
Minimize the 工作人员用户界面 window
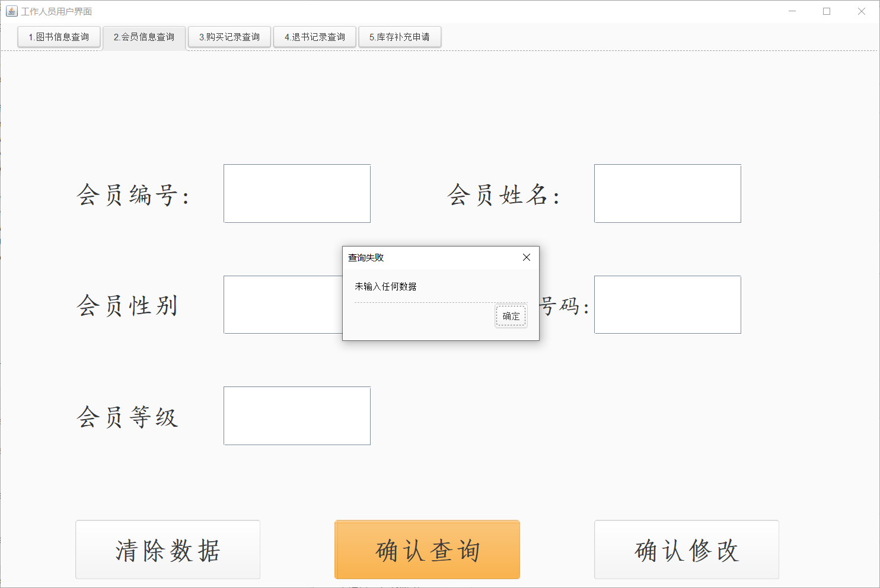[792, 11]
